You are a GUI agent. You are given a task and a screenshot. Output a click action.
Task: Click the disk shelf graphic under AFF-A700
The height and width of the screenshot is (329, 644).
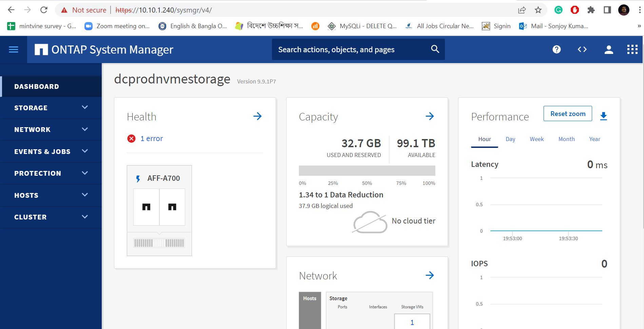[159, 243]
